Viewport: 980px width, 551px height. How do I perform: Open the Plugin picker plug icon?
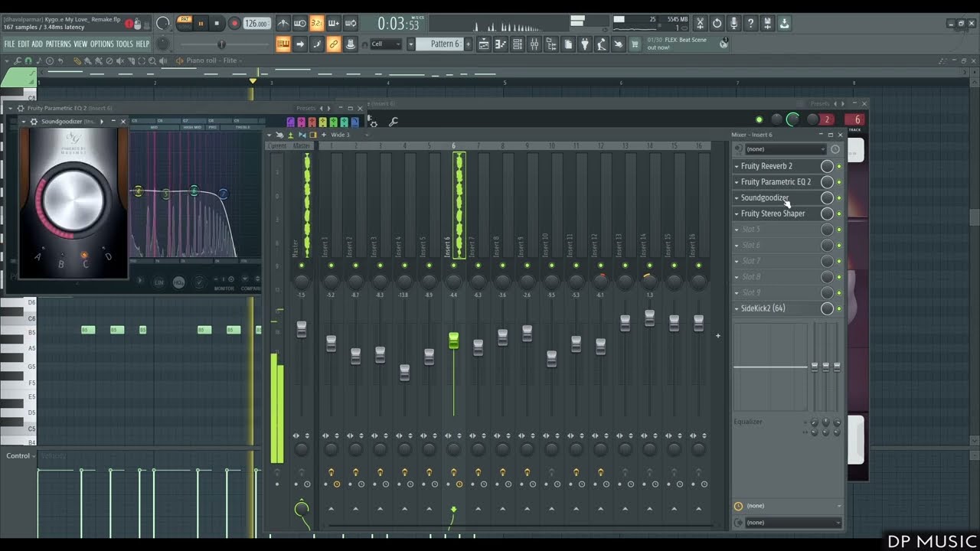coord(585,44)
